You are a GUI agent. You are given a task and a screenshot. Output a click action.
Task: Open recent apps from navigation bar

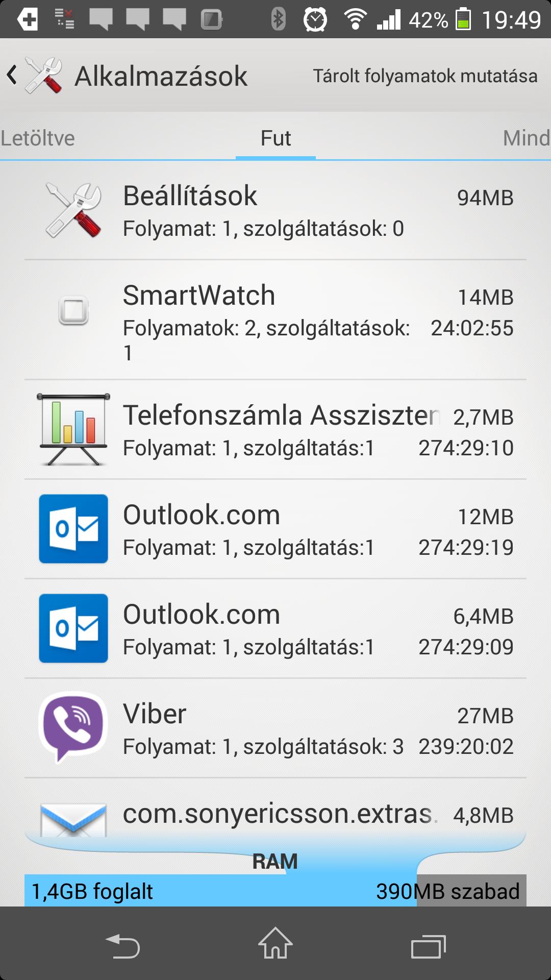[x=429, y=947]
